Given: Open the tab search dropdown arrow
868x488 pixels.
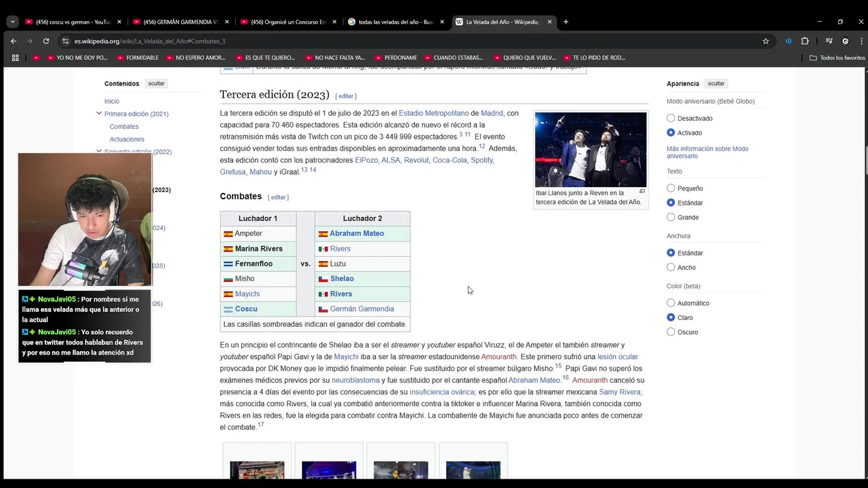Looking at the screenshot, I should click(x=12, y=22).
